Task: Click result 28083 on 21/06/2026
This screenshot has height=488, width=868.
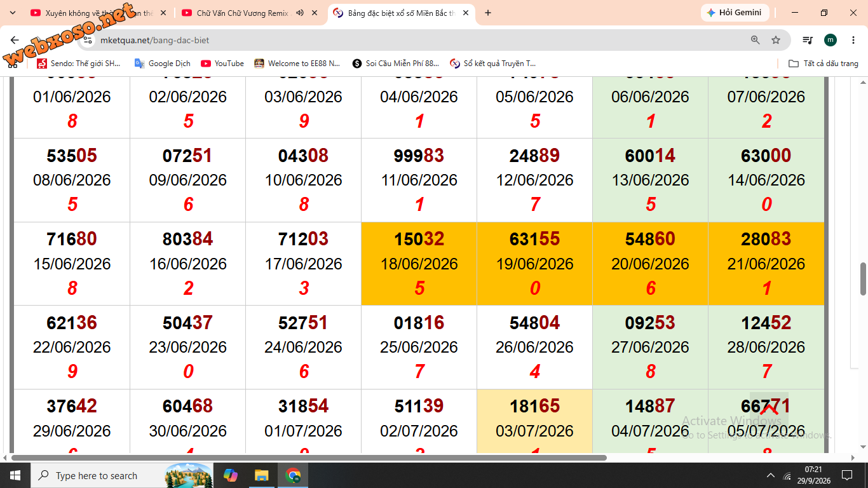Action: 766,239
